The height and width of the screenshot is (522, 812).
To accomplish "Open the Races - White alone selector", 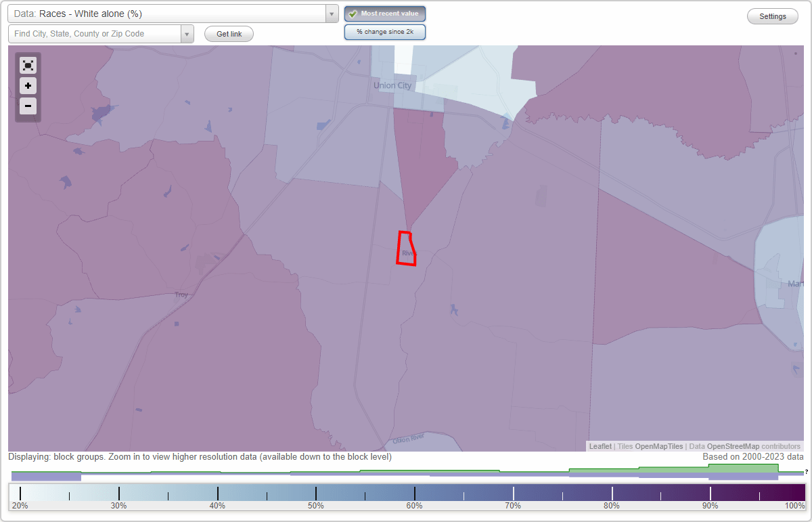I will (169, 13).
